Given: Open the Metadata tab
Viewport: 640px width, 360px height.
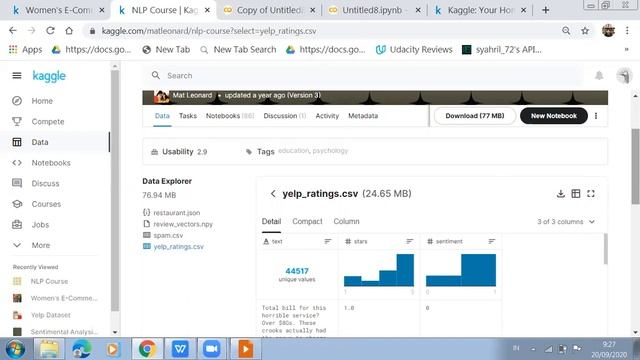Looking at the screenshot, I should pos(363,116).
